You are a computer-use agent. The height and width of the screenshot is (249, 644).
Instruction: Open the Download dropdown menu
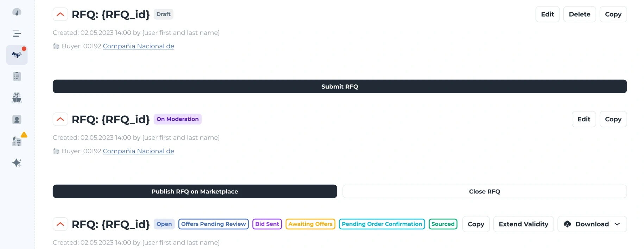592,224
